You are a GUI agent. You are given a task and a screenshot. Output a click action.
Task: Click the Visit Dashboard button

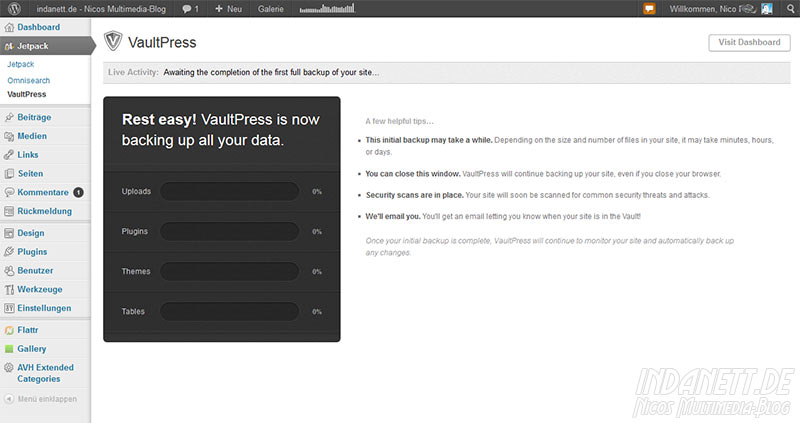[749, 43]
